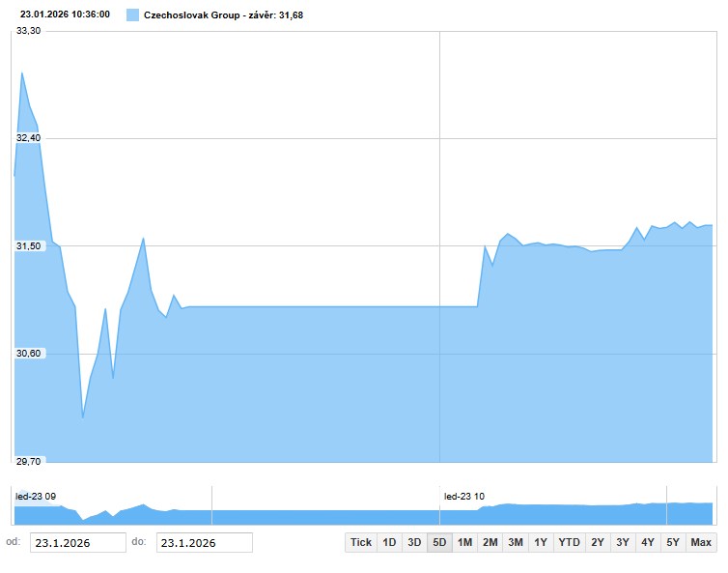Select YTD range option
Screen dimensions: 728x573
click(569, 542)
